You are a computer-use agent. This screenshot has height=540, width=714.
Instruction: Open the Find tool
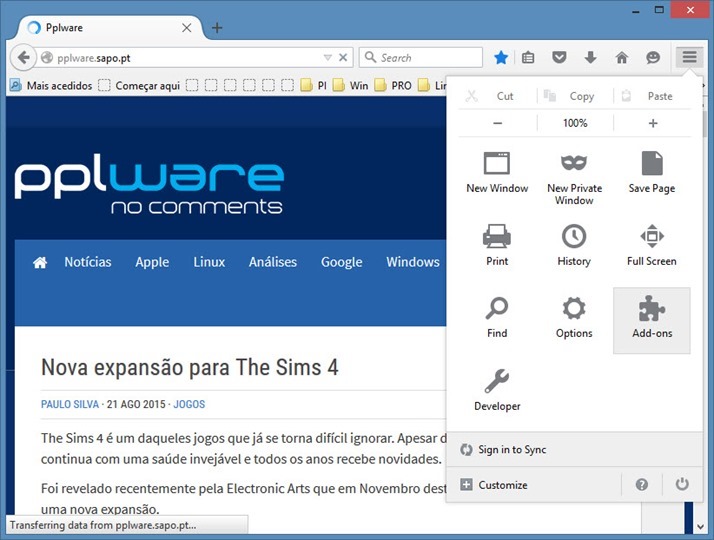497,317
